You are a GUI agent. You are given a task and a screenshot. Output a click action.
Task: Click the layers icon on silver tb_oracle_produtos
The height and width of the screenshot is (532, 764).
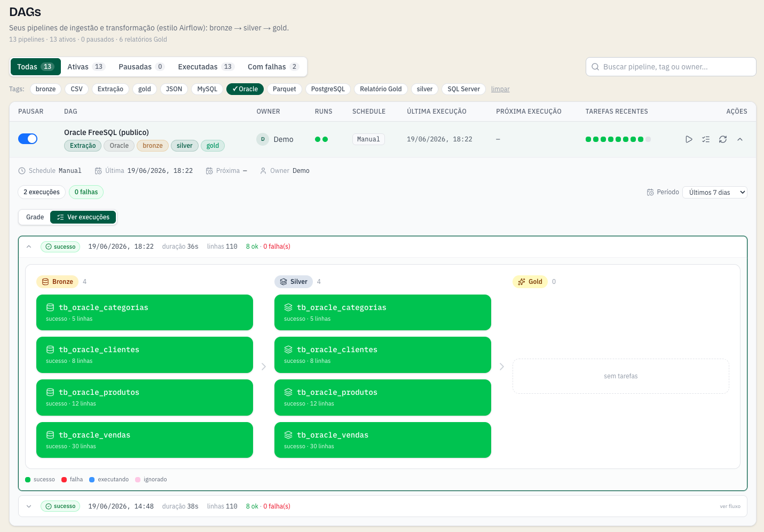(x=288, y=392)
